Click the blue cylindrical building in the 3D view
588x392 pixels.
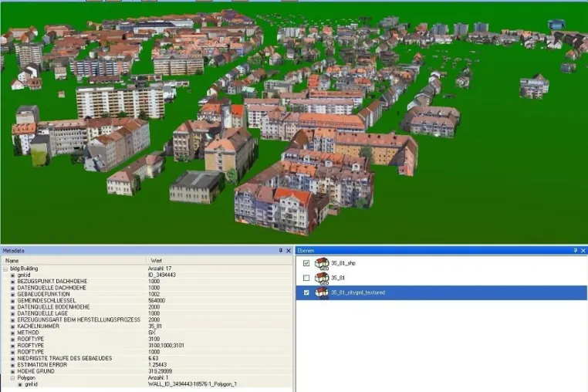point(556,25)
